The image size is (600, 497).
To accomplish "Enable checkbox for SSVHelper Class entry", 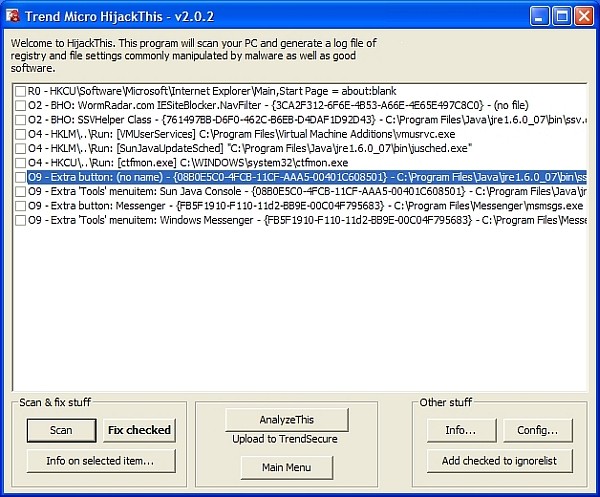I will coord(21,120).
